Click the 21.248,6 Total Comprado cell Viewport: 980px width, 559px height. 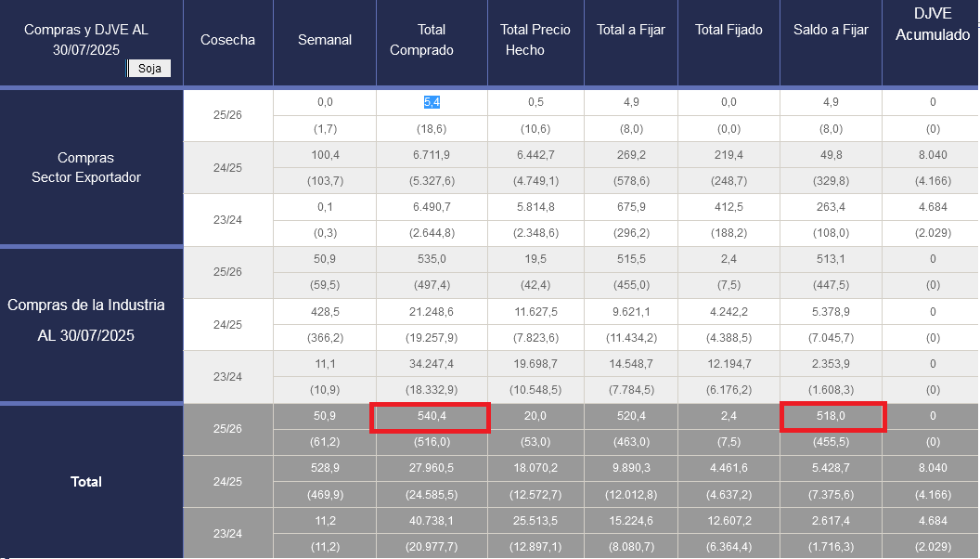(x=432, y=311)
